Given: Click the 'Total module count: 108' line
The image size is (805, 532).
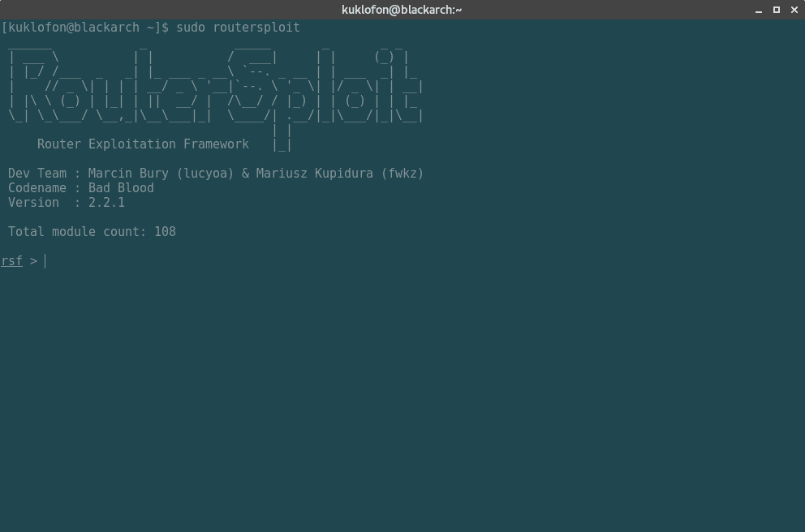Looking at the screenshot, I should (x=92, y=232).
